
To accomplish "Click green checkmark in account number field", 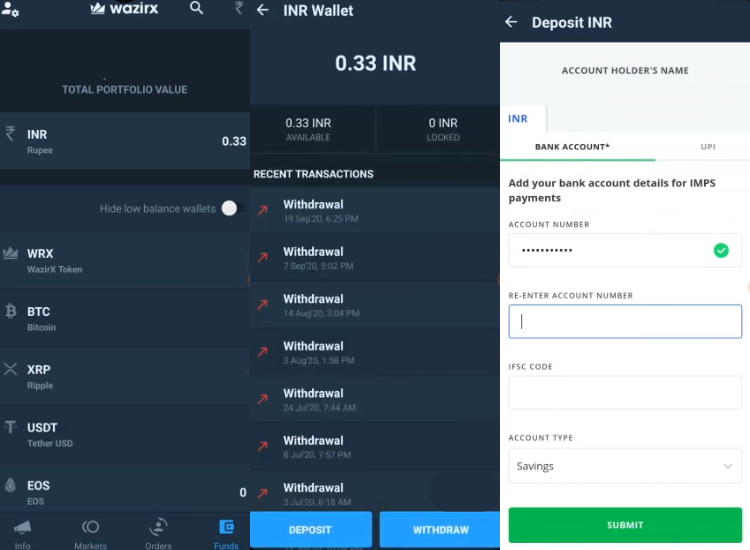I will (721, 250).
